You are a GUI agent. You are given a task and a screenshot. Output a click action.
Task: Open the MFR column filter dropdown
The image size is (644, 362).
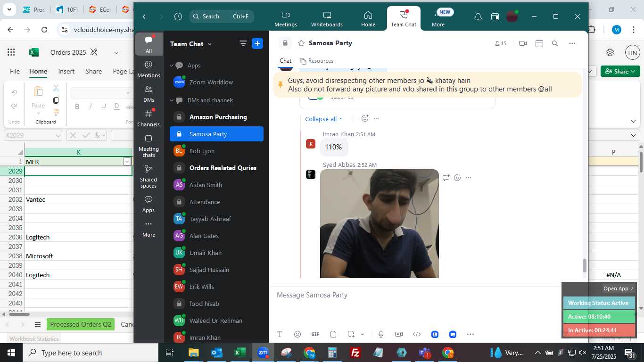point(126,162)
